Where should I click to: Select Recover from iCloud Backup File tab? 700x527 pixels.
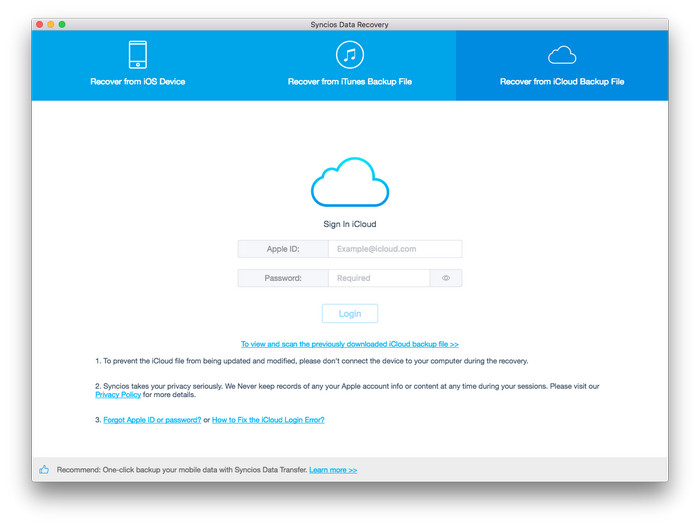(x=562, y=65)
